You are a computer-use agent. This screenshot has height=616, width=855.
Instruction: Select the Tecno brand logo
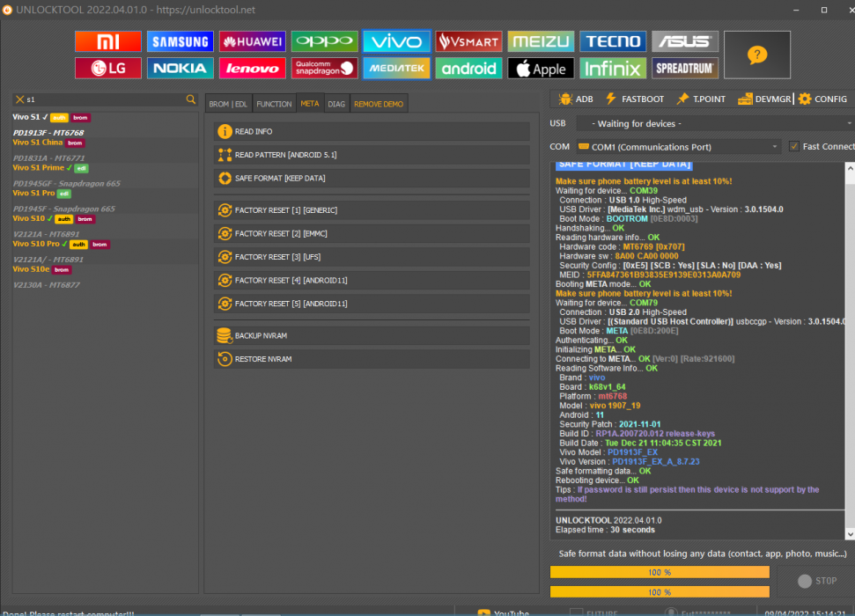click(x=613, y=41)
